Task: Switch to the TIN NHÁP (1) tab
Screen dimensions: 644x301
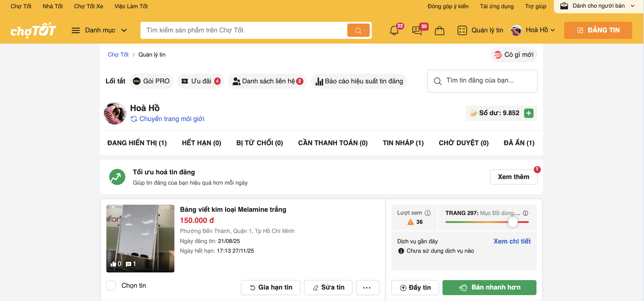Action: tap(403, 143)
